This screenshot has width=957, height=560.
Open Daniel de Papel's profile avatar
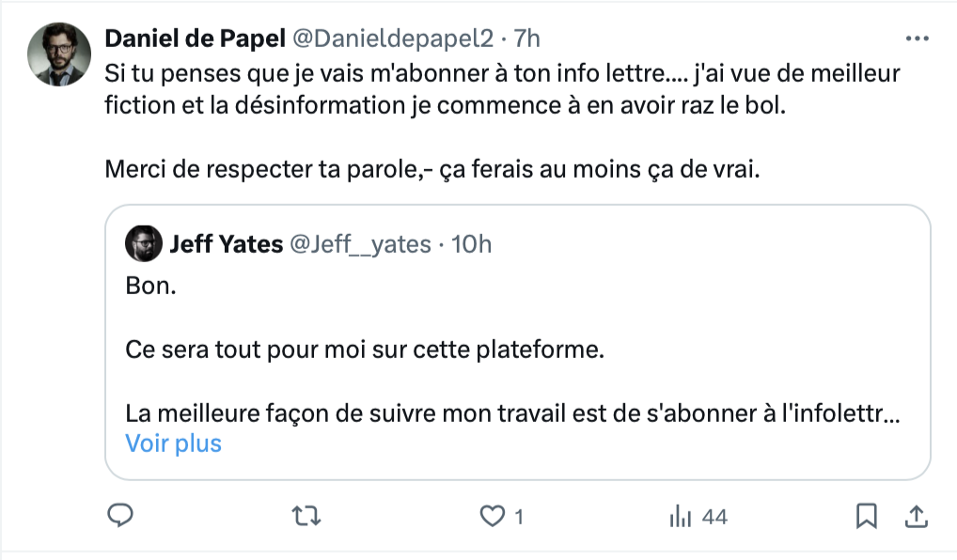[x=59, y=54]
